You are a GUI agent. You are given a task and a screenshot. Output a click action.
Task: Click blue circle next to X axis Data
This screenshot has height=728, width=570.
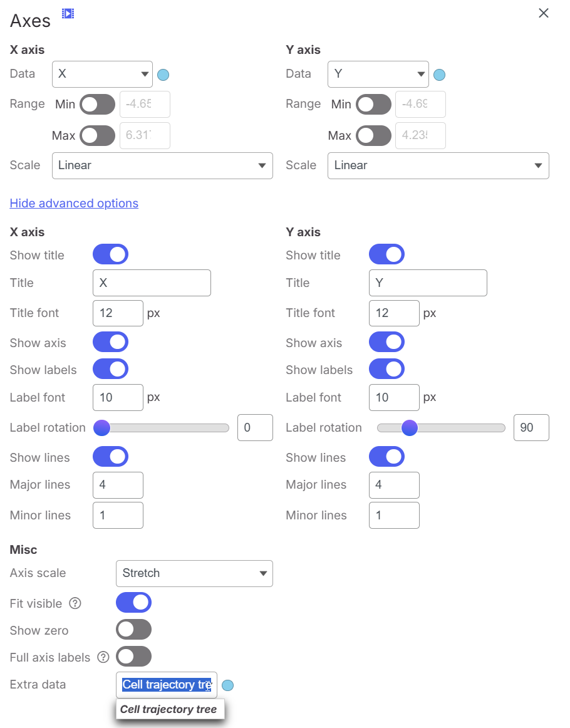point(163,75)
